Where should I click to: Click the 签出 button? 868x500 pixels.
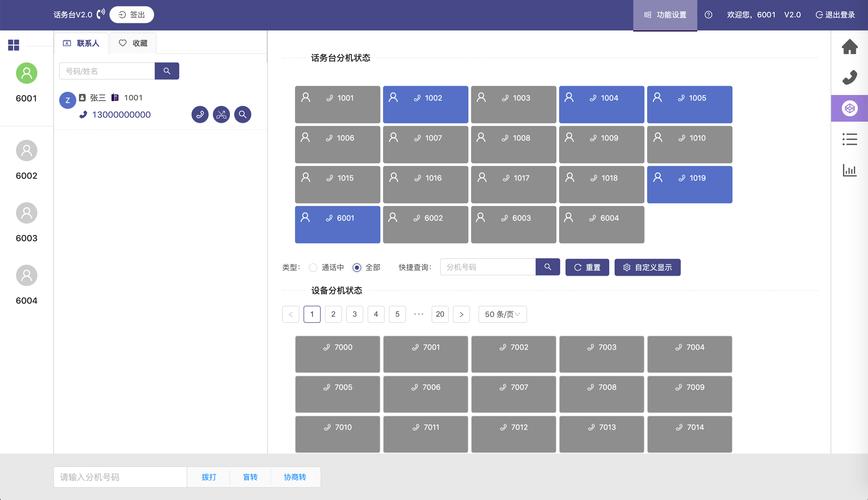click(x=132, y=15)
